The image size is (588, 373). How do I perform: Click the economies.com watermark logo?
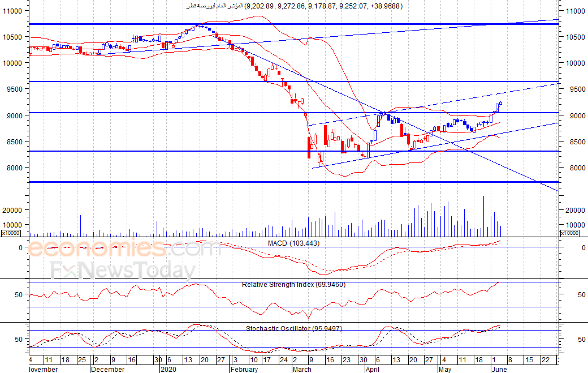point(124,248)
